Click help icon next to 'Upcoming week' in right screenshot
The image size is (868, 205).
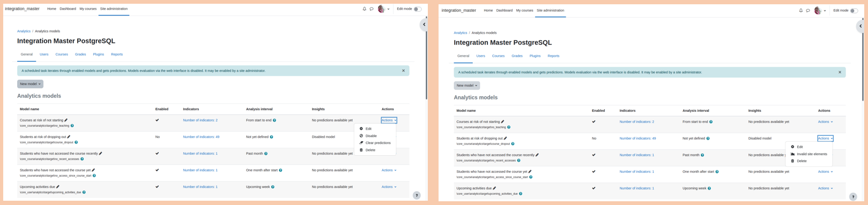(x=709, y=188)
